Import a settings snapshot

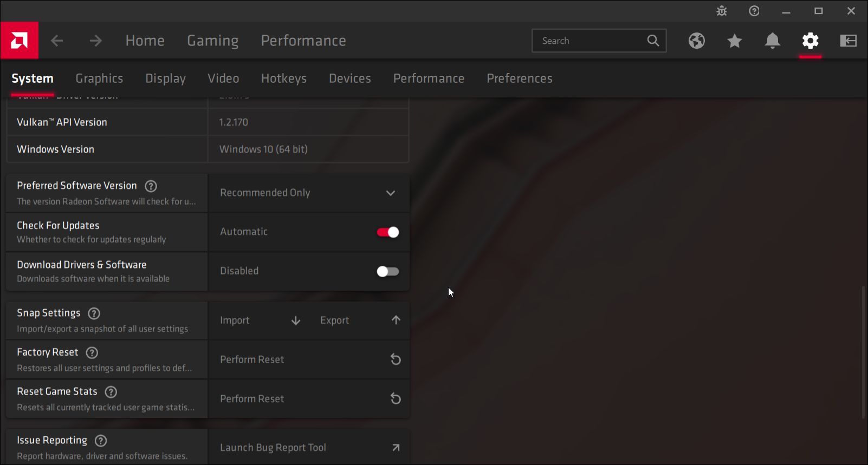[260, 320]
